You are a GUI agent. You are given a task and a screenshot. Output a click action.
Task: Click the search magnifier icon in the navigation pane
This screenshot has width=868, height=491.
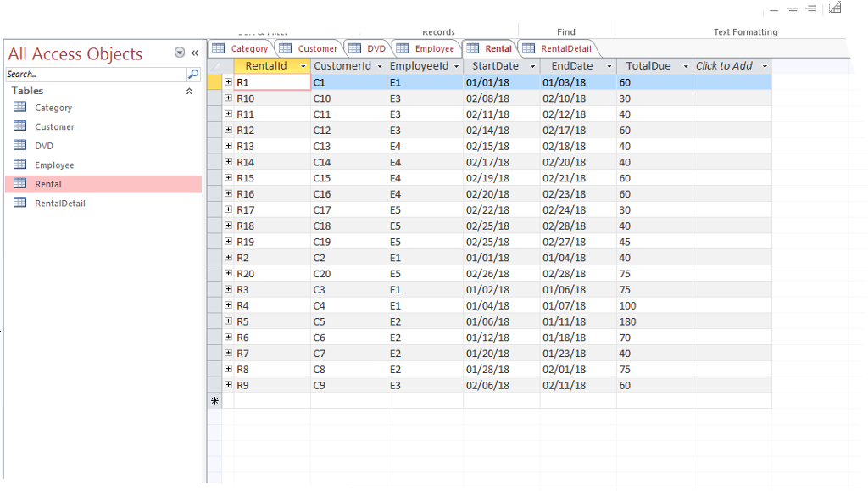(192, 74)
